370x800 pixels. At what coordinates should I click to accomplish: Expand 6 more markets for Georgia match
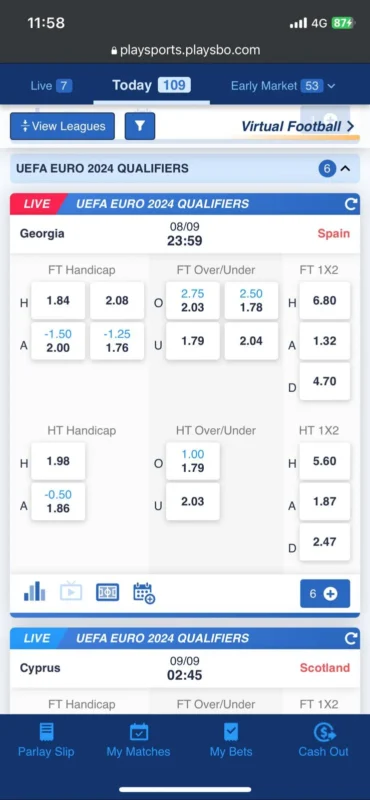pos(325,593)
